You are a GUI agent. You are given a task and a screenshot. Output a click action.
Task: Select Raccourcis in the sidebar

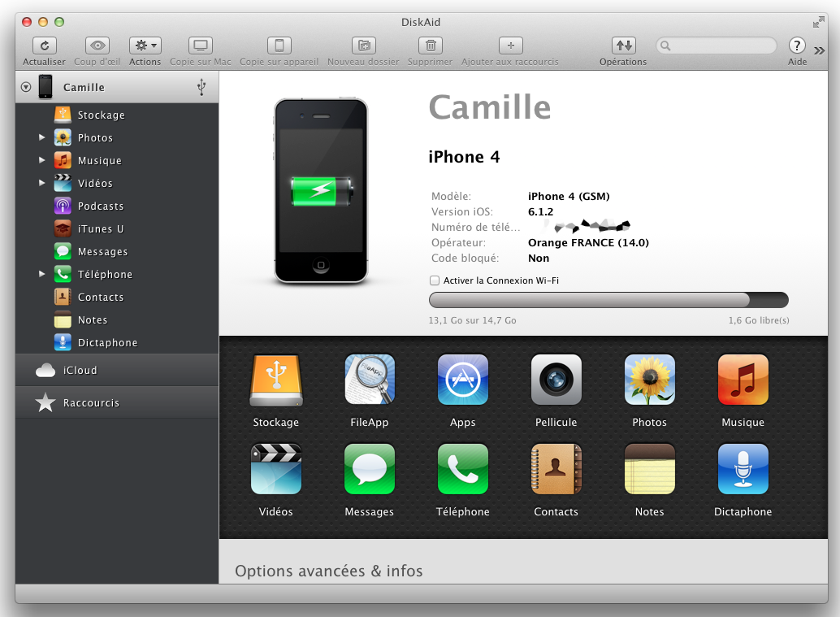coord(91,403)
